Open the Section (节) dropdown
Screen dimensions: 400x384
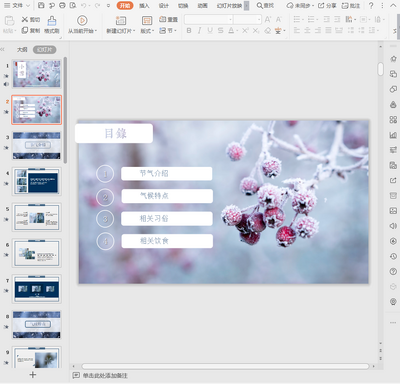168,31
